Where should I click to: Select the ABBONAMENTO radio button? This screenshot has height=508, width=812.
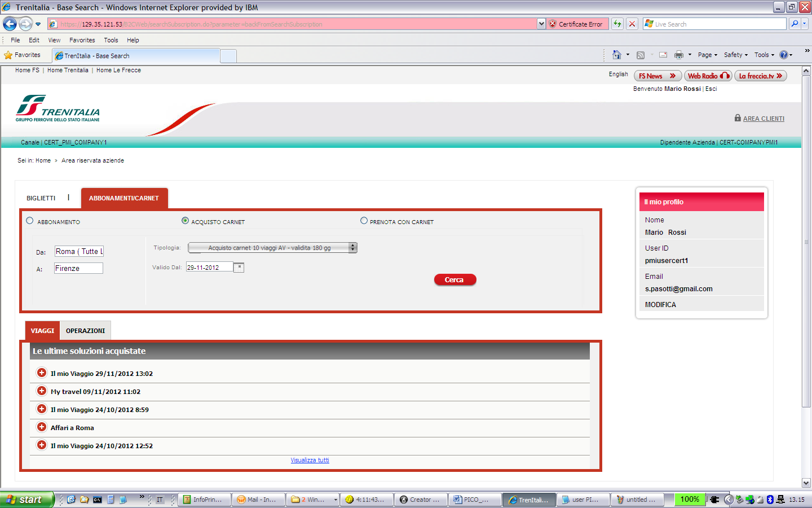coord(30,221)
